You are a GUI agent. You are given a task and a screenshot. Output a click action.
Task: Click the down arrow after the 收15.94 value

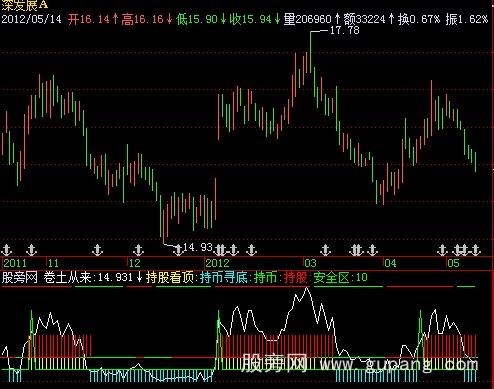click(x=277, y=19)
